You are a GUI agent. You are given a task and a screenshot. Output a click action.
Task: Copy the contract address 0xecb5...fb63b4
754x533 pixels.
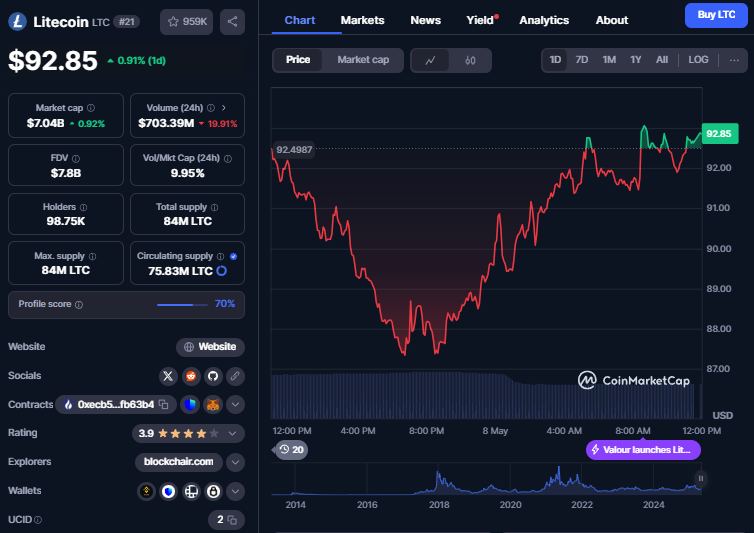click(163, 405)
